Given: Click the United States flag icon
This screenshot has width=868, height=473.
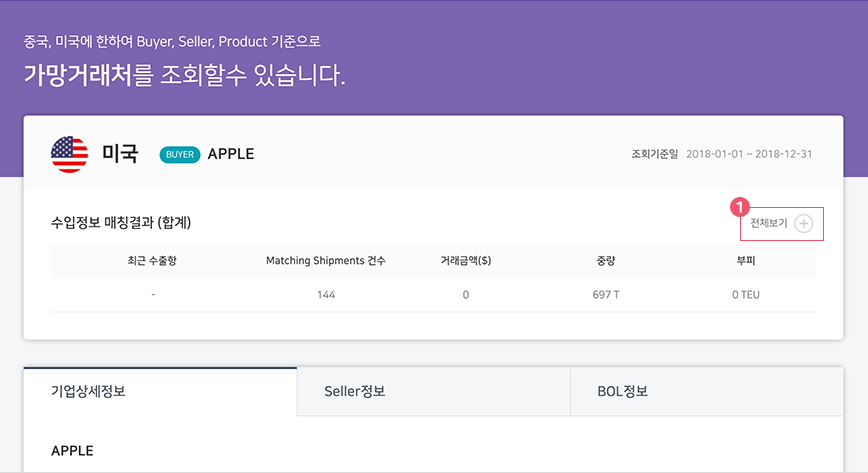Looking at the screenshot, I should 69,154.
